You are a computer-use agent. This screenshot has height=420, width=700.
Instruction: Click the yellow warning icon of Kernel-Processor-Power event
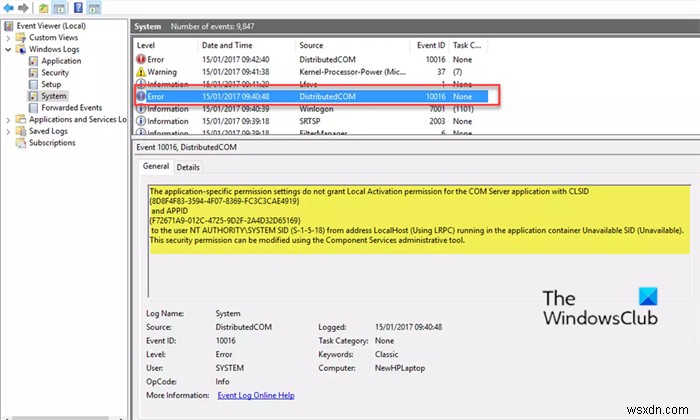pos(141,71)
